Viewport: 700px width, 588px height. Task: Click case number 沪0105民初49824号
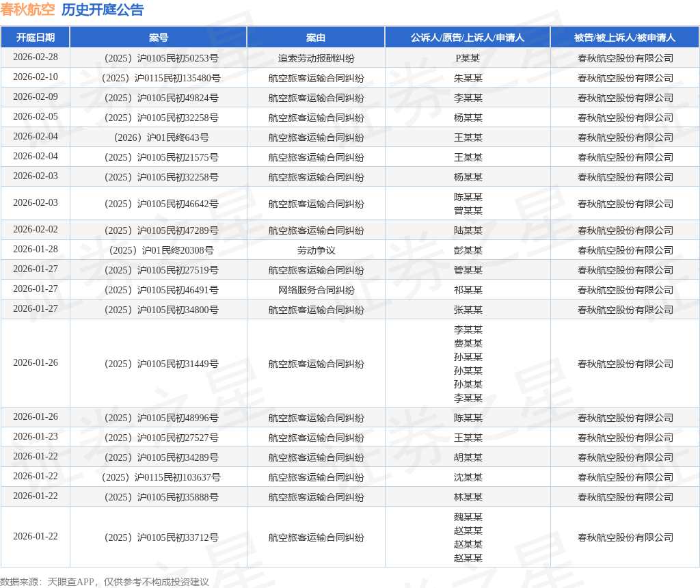click(x=161, y=98)
